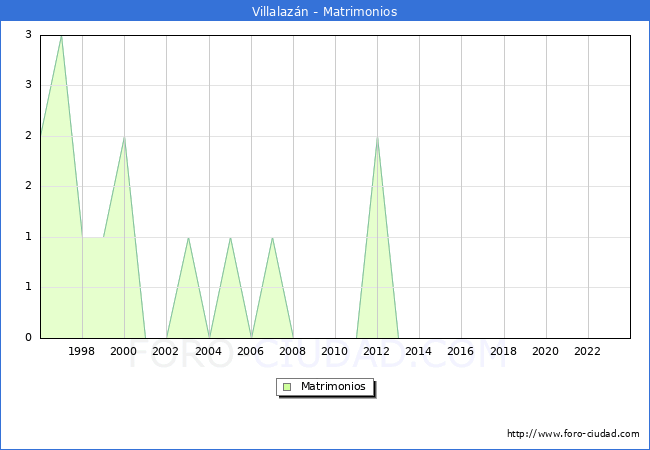
Task: Click the data peak at 2005
Action: click(230, 238)
